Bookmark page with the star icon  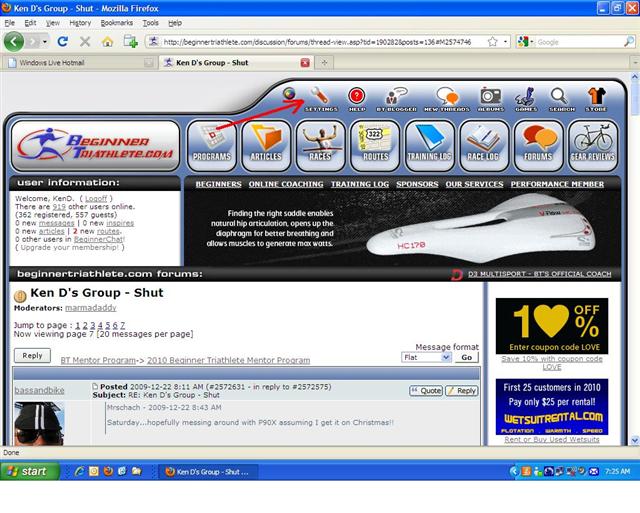pyautogui.click(x=493, y=42)
